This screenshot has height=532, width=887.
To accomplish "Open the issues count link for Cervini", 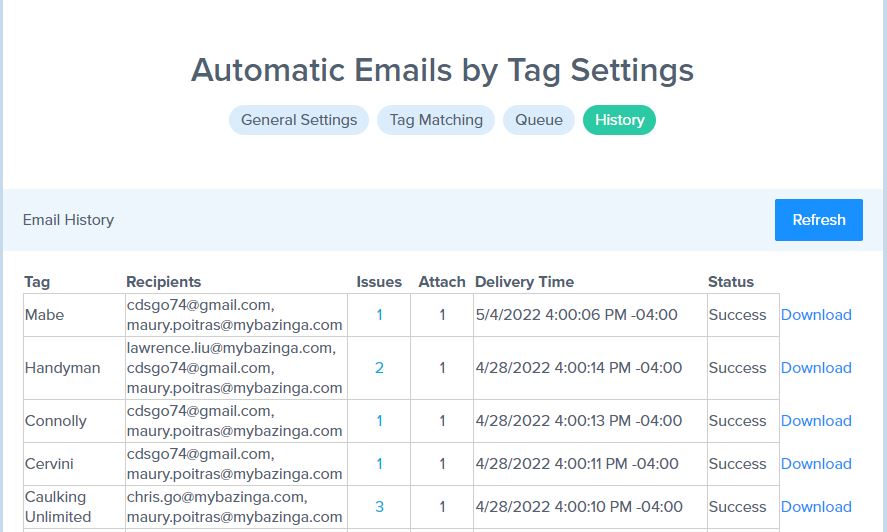I will point(379,464).
